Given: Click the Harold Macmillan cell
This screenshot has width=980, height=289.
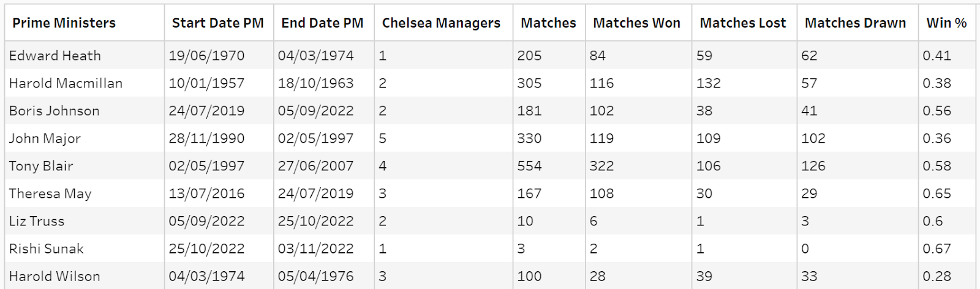Looking at the screenshot, I should tap(66, 83).
